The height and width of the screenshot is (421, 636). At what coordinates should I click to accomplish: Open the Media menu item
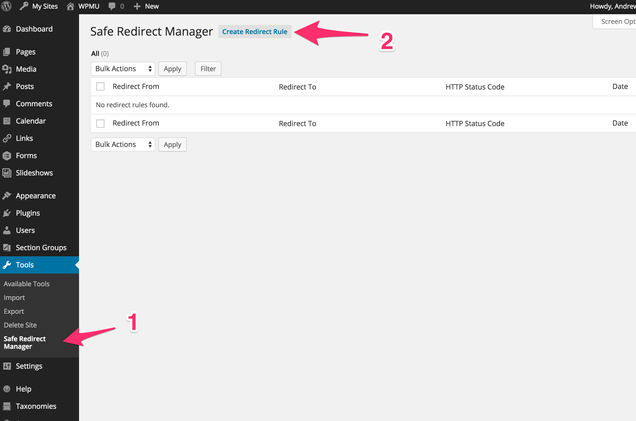[x=26, y=69]
